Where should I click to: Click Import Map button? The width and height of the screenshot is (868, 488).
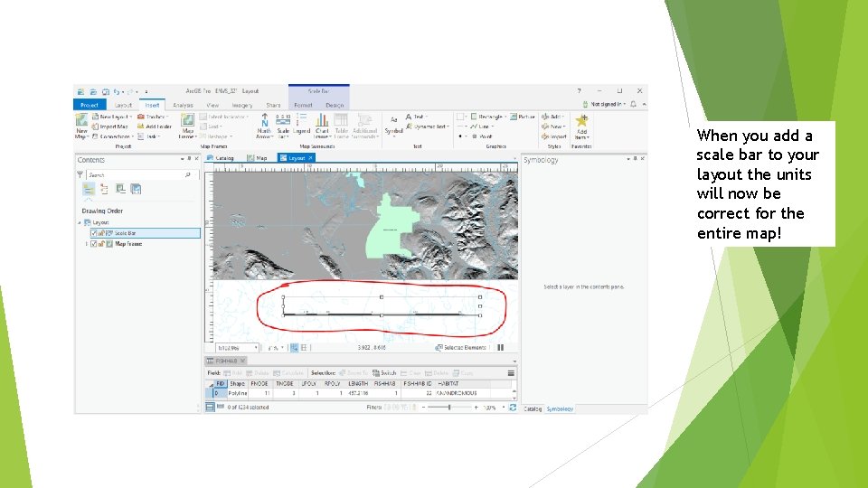point(110,127)
